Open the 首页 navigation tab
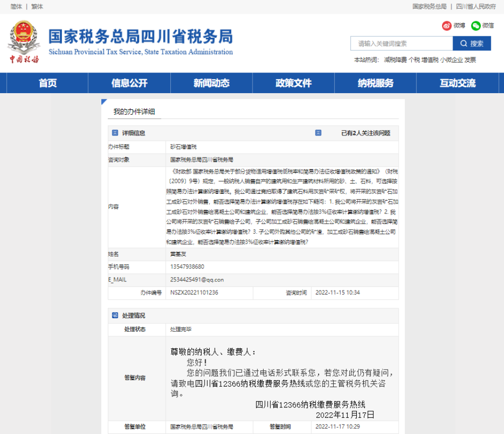The width and height of the screenshot is (504, 434). 48,83
